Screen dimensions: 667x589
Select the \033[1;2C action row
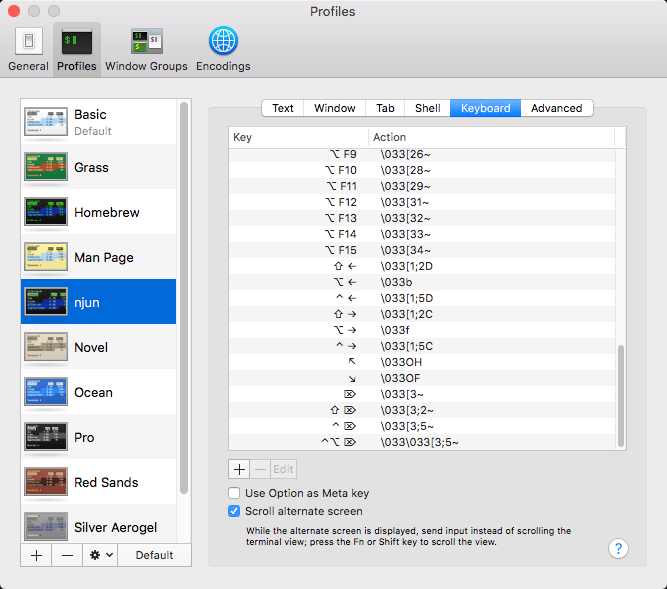[x=422, y=314]
